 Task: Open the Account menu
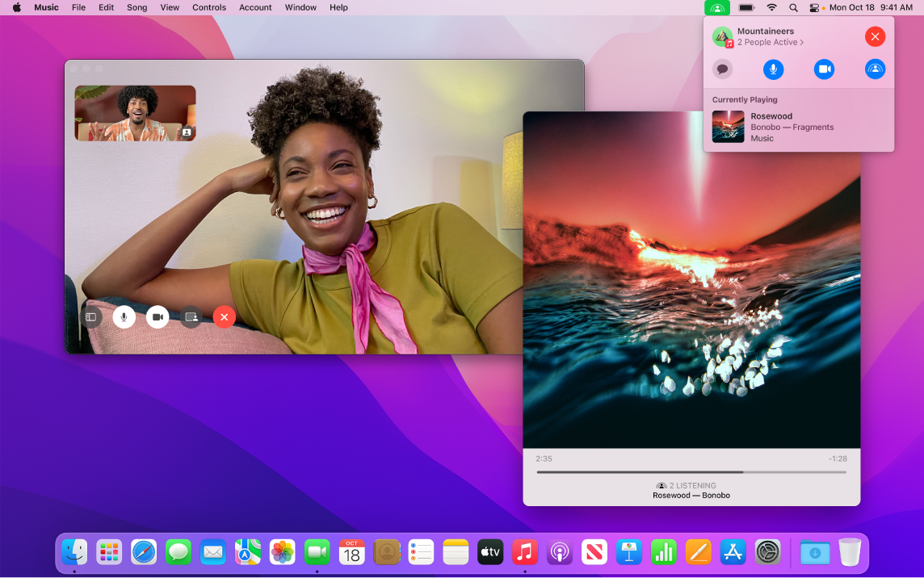[x=255, y=7]
